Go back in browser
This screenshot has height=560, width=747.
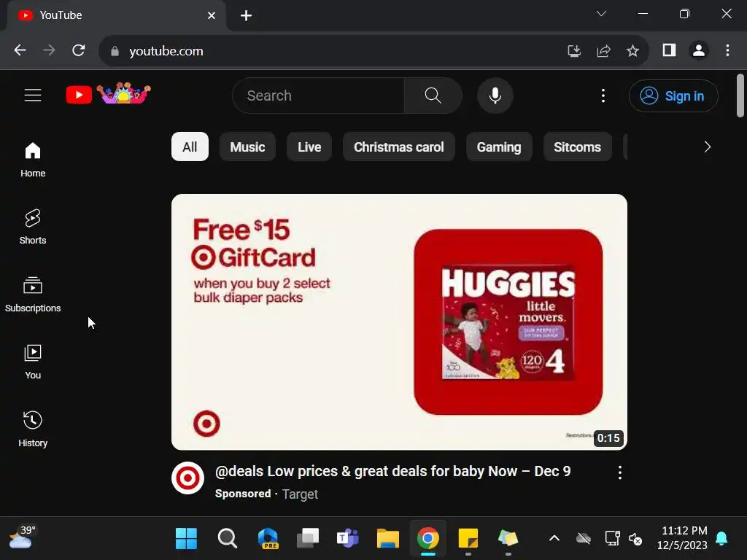20,50
